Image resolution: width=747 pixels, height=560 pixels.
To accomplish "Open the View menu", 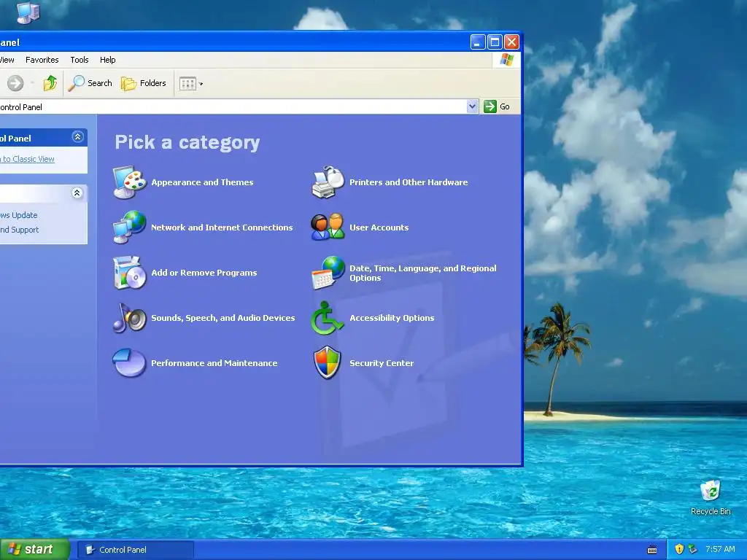I will pos(7,60).
